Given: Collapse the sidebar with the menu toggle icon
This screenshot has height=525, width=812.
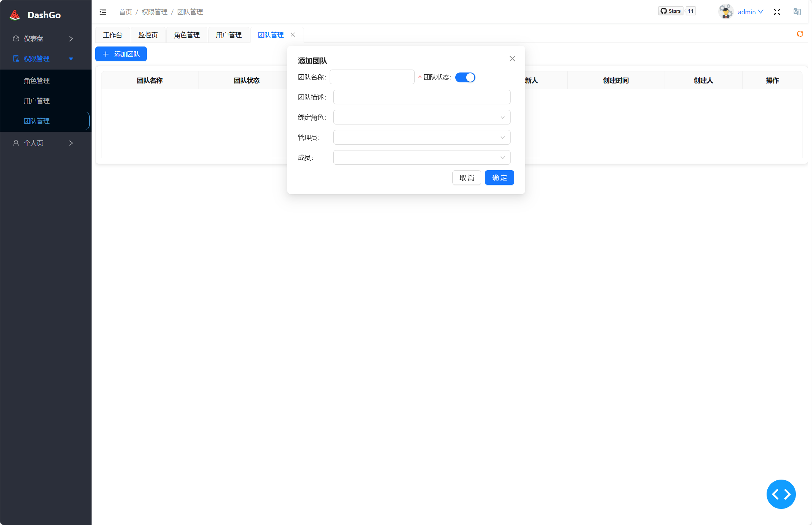Looking at the screenshot, I should [x=103, y=11].
